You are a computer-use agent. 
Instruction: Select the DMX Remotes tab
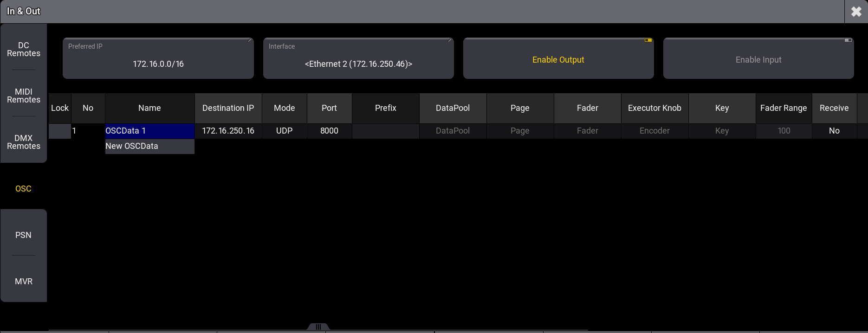[24, 142]
